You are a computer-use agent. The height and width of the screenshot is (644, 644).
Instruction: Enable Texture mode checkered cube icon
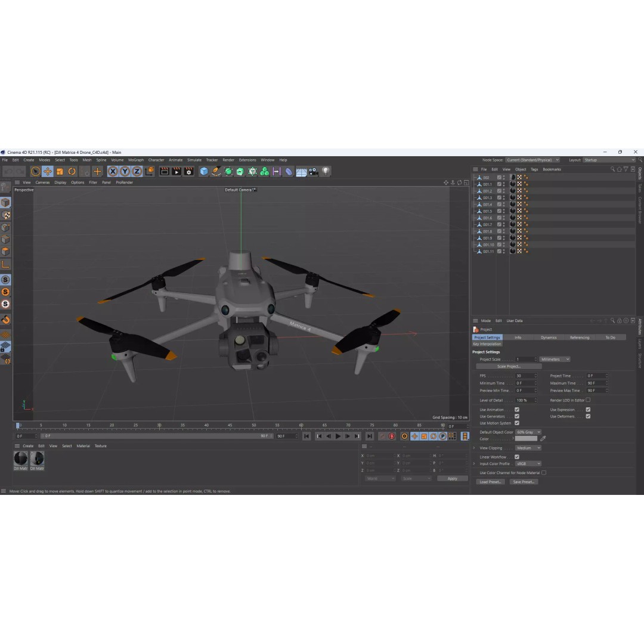[6, 215]
